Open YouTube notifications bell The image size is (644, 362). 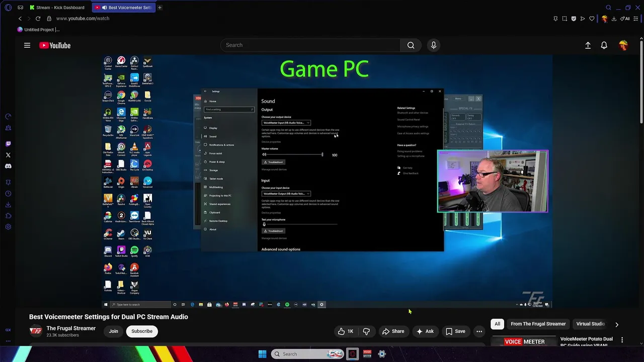pyautogui.click(x=604, y=45)
